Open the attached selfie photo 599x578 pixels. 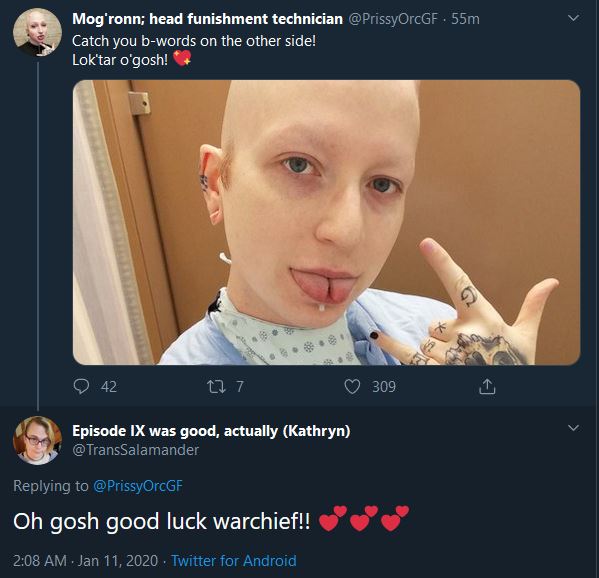(x=327, y=222)
